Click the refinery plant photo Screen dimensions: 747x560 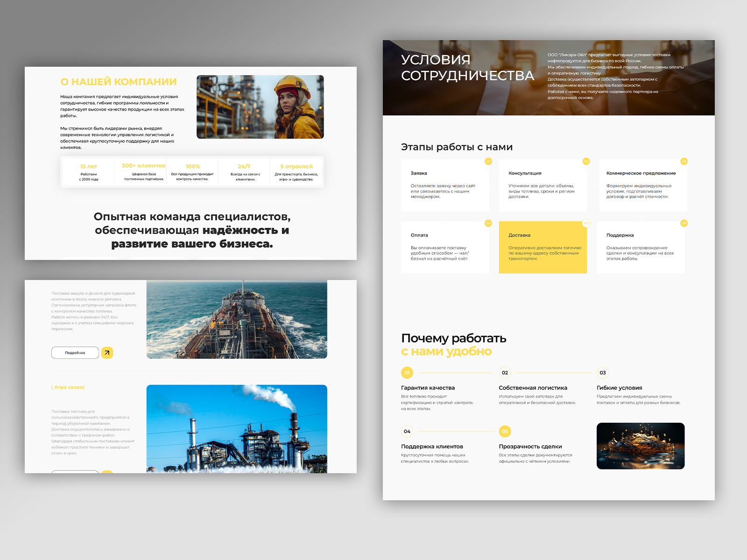(x=237, y=429)
